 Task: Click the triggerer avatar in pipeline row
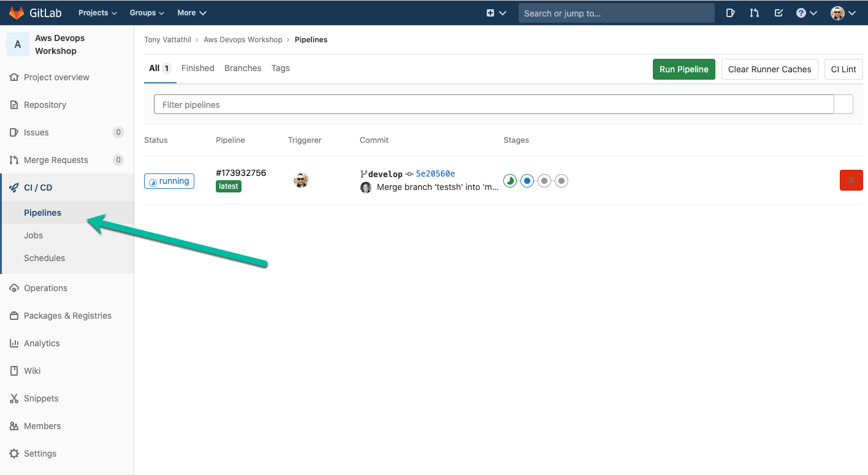[301, 180]
